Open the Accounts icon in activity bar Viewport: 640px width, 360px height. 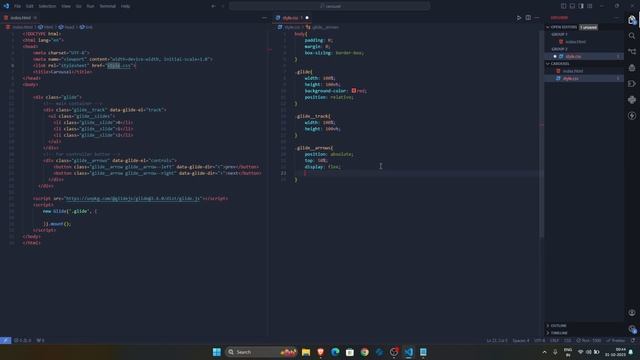(x=632, y=313)
